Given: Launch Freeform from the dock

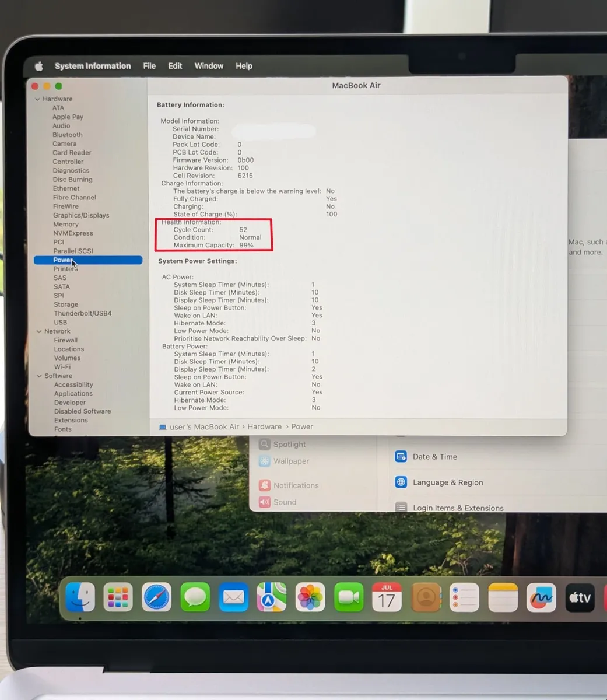Looking at the screenshot, I should (x=541, y=597).
